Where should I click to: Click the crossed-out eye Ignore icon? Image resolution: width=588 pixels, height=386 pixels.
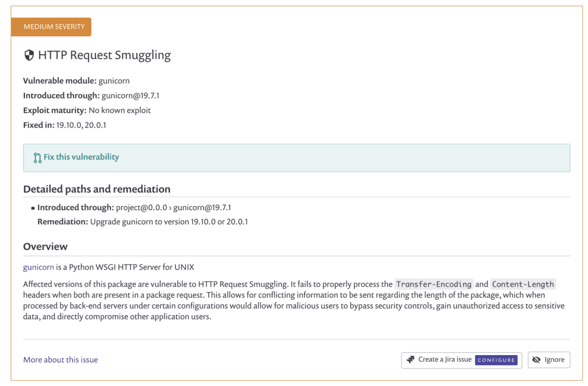click(x=537, y=360)
